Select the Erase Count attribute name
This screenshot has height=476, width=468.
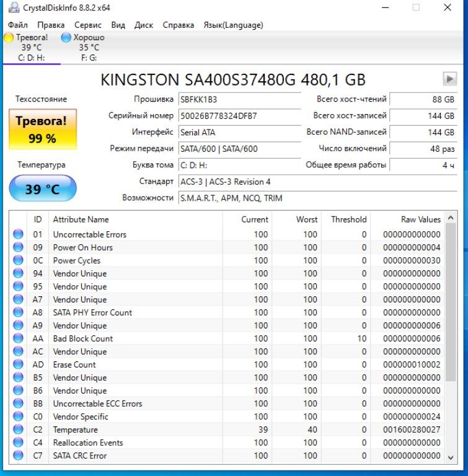coord(74,364)
